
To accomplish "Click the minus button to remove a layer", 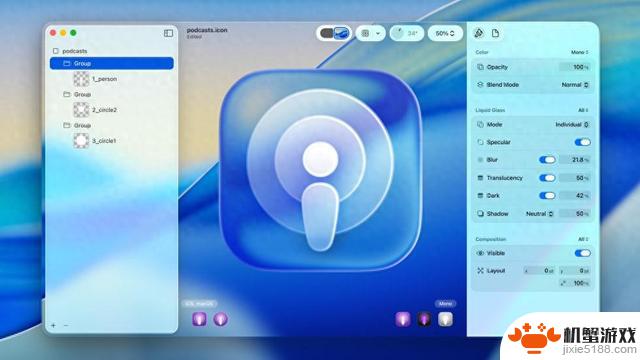I will click(x=66, y=325).
